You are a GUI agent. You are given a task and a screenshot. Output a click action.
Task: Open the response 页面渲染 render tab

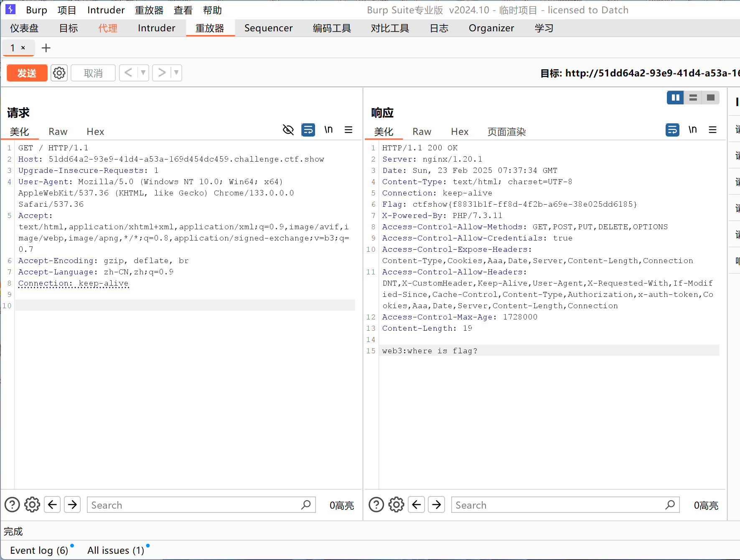[506, 132]
